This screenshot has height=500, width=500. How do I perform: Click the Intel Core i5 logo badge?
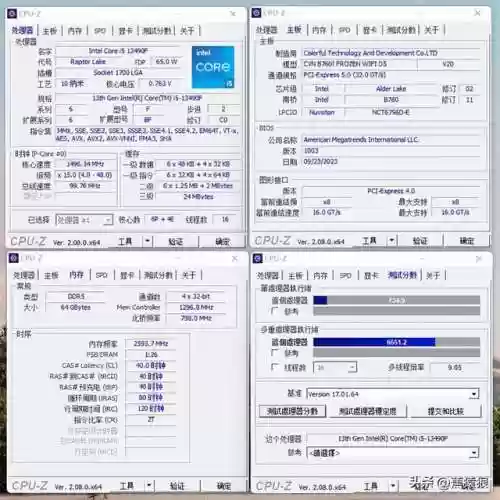(213, 67)
